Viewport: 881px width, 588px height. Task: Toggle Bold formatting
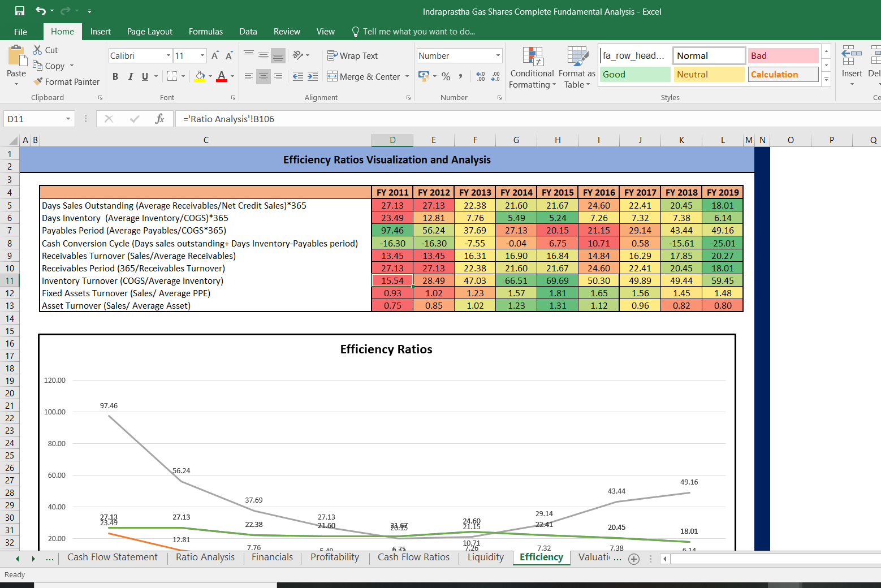pos(115,76)
